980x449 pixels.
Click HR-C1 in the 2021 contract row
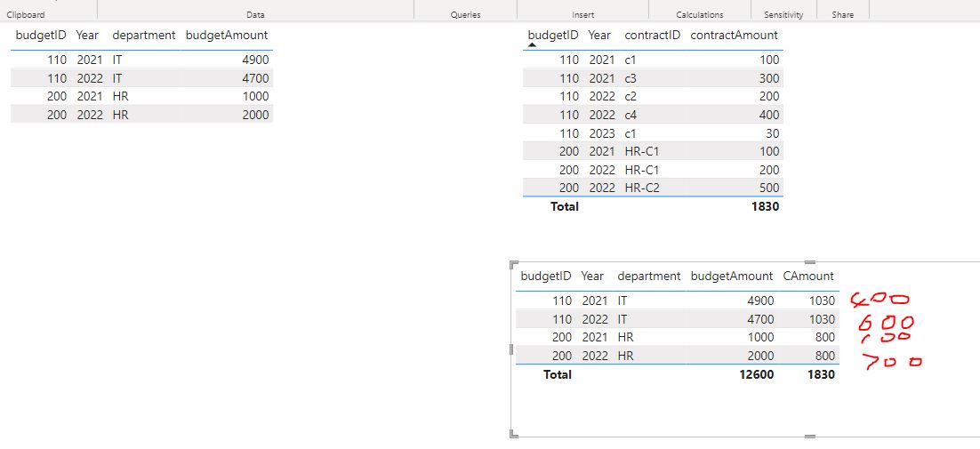(642, 151)
